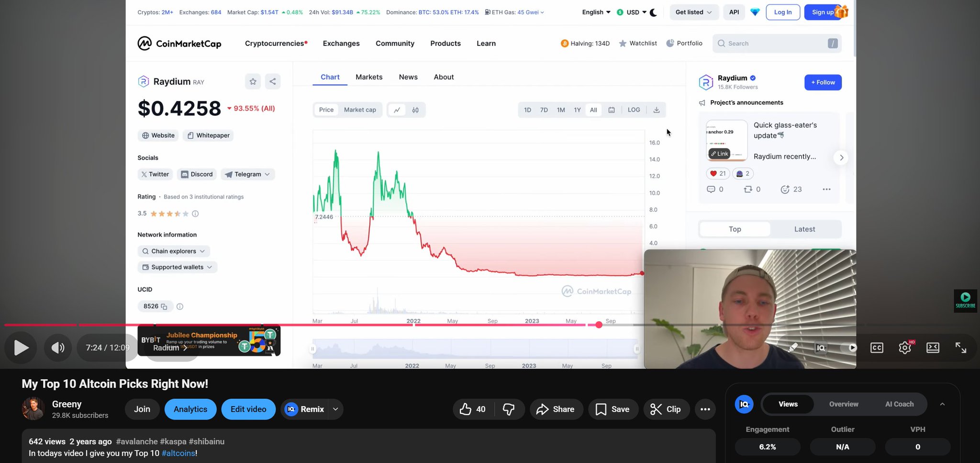Click the info icon next to UCID

point(180,306)
